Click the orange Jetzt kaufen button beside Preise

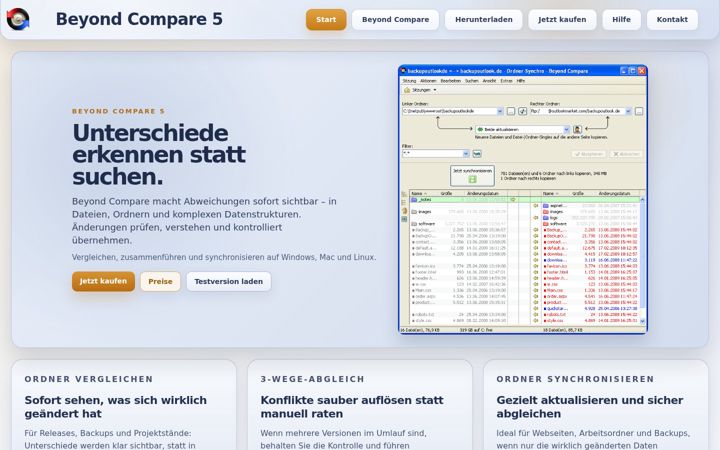pos(103,281)
